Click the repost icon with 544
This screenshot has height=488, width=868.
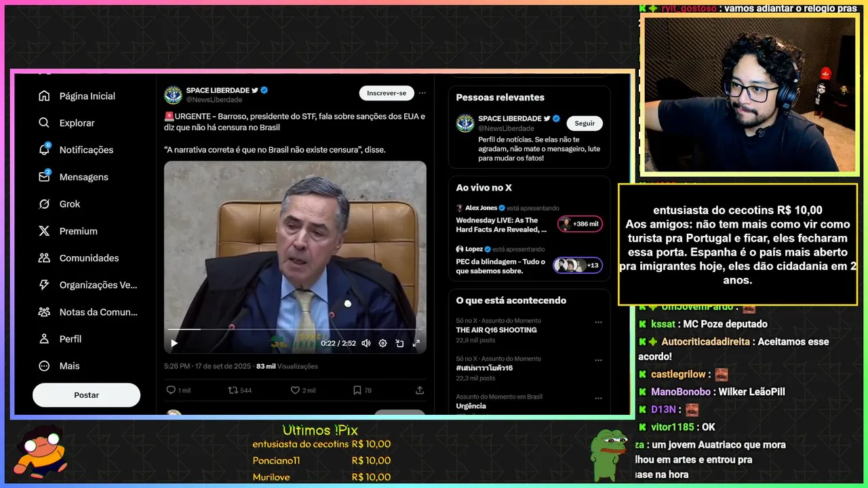coord(233,390)
